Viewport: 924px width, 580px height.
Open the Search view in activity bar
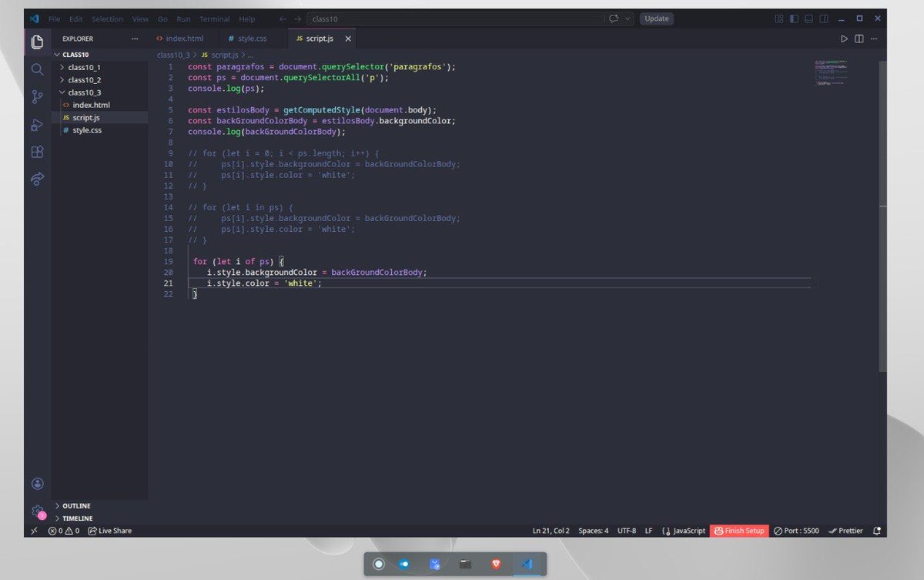click(x=37, y=69)
